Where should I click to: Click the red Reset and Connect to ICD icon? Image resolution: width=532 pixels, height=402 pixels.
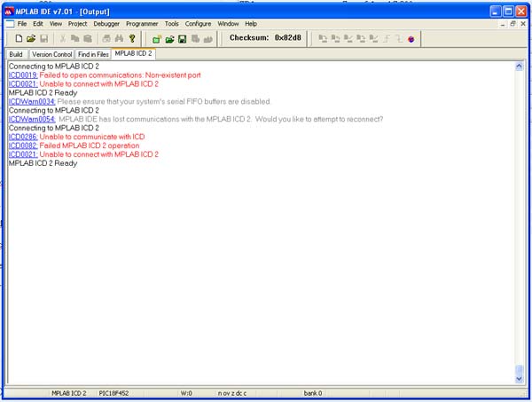[x=411, y=39]
